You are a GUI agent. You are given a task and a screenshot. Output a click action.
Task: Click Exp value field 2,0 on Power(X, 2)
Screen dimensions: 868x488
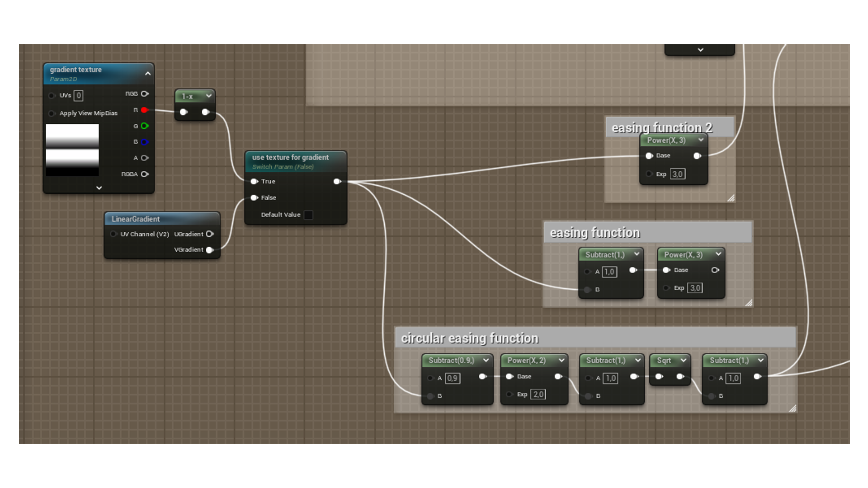(x=538, y=394)
